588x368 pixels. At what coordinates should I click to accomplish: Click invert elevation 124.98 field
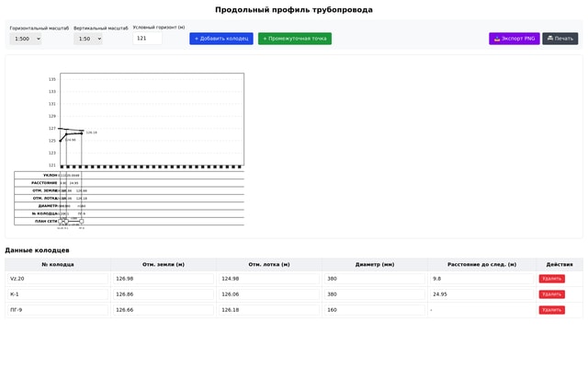click(268, 279)
